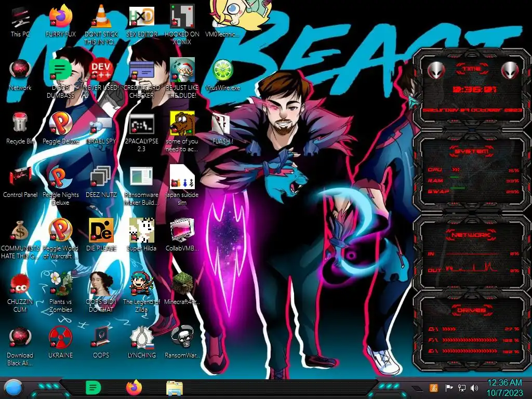Screen dimensions: 532x399
Task: Open the network tray icon
Action: (x=462, y=388)
